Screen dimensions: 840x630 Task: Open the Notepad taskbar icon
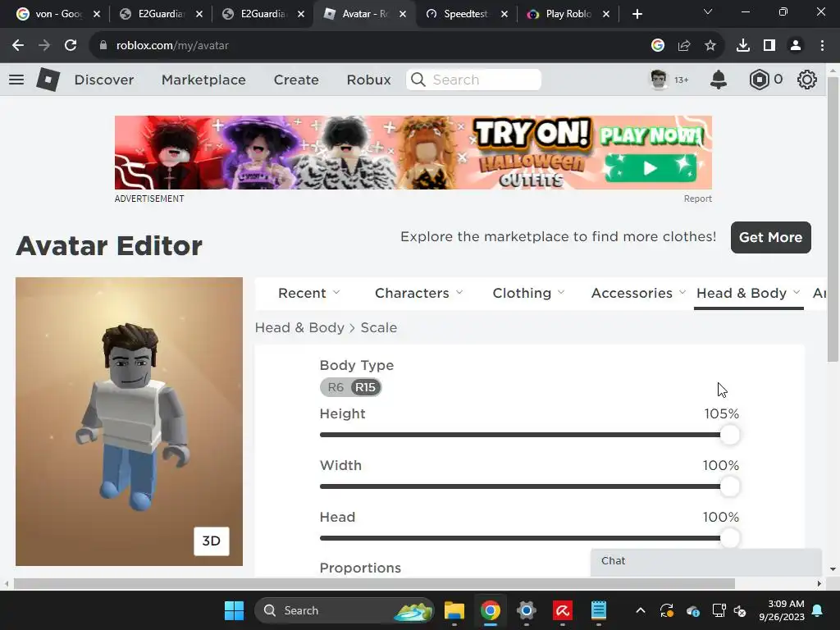coord(598,610)
